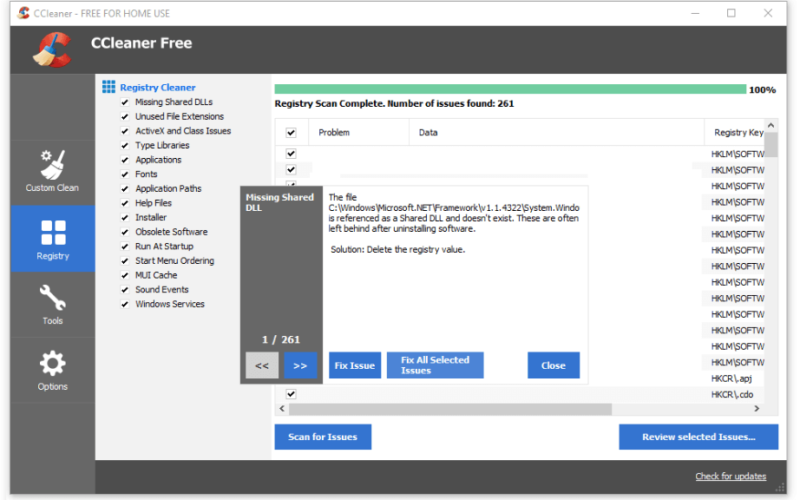Go to next issue with >> button
Viewport: 800px width, 500px height.
point(300,365)
